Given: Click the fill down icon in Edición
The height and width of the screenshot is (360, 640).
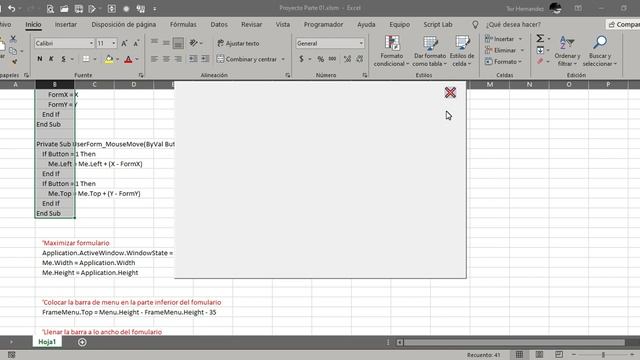Looking at the screenshot, I should (x=540, y=50).
